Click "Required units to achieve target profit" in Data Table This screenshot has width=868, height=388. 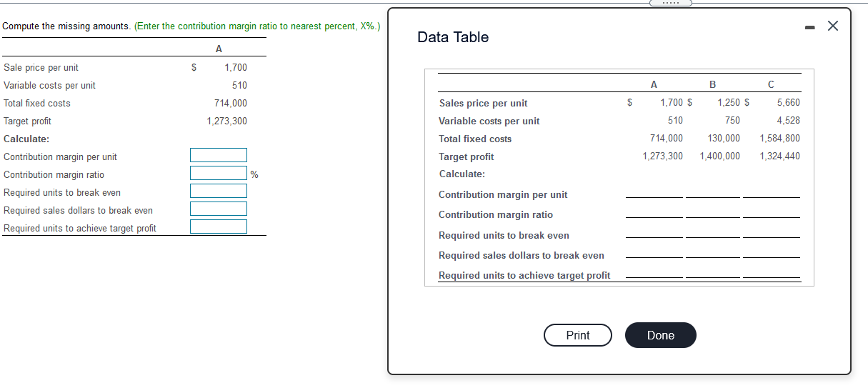tap(524, 276)
